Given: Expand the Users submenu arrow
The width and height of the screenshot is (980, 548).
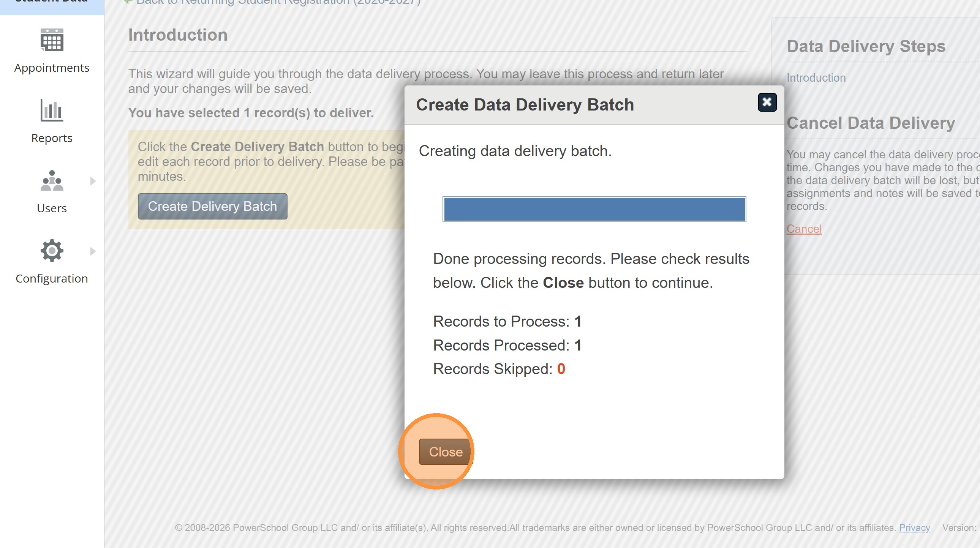Looking at the screenshot, I should click(x=92, y=181).
